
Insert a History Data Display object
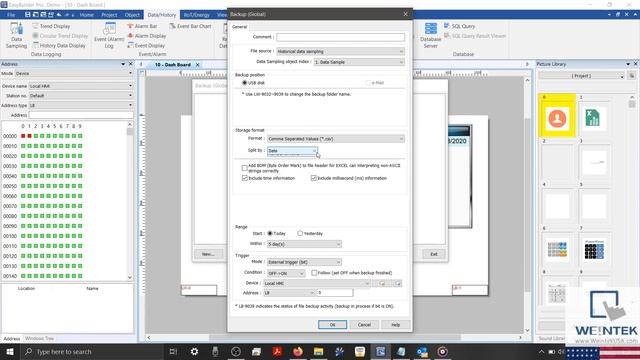59,46
